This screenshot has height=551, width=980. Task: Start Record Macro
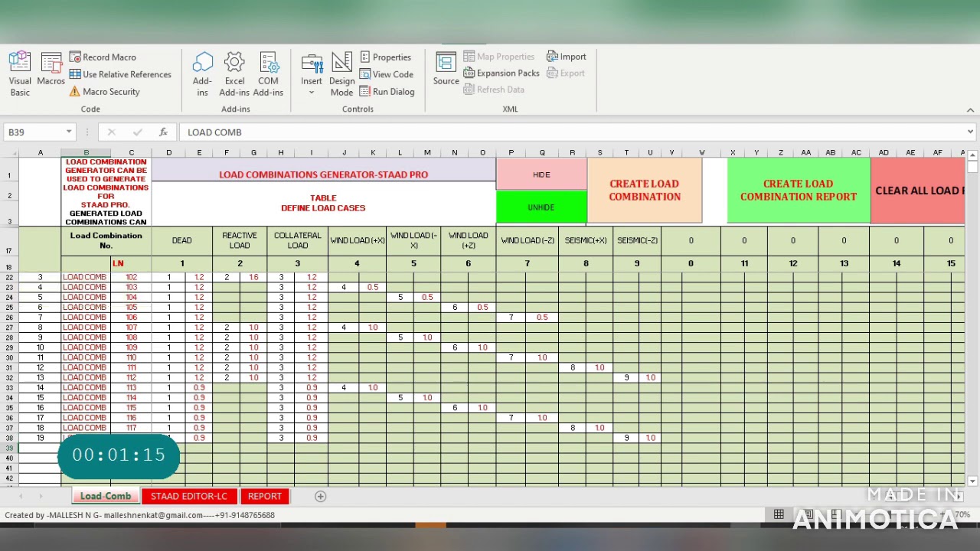pos(103,57)
